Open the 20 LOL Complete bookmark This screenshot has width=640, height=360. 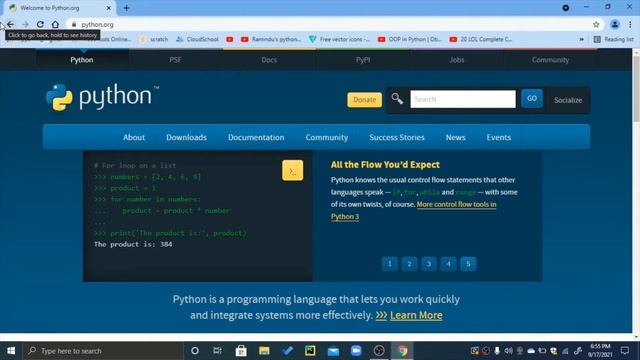pos(481,39)
